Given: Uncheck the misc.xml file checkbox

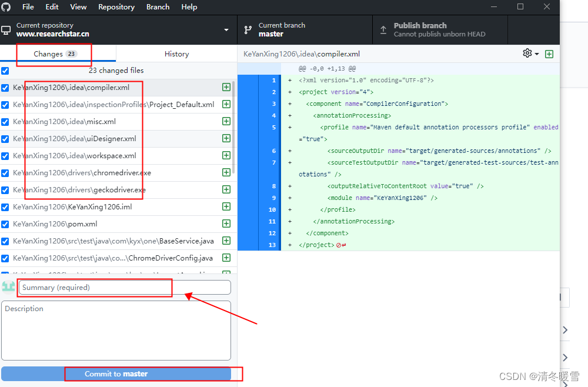Looking at the screenshot, I should click(5, 121).
